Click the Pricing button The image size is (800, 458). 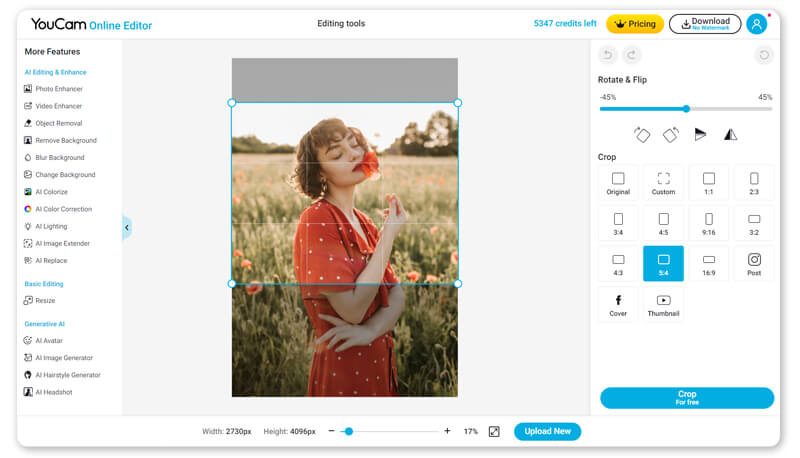pyautogui.click(x=635, y=23)
